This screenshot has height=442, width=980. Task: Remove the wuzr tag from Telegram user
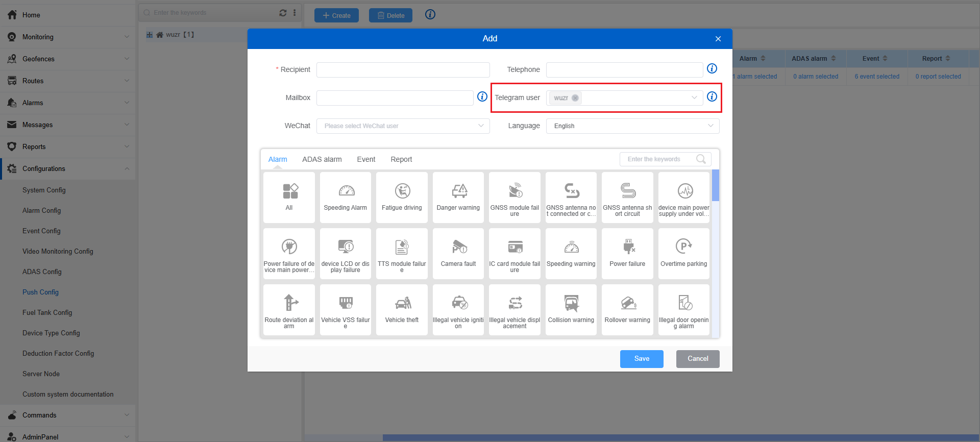(575, 98)
